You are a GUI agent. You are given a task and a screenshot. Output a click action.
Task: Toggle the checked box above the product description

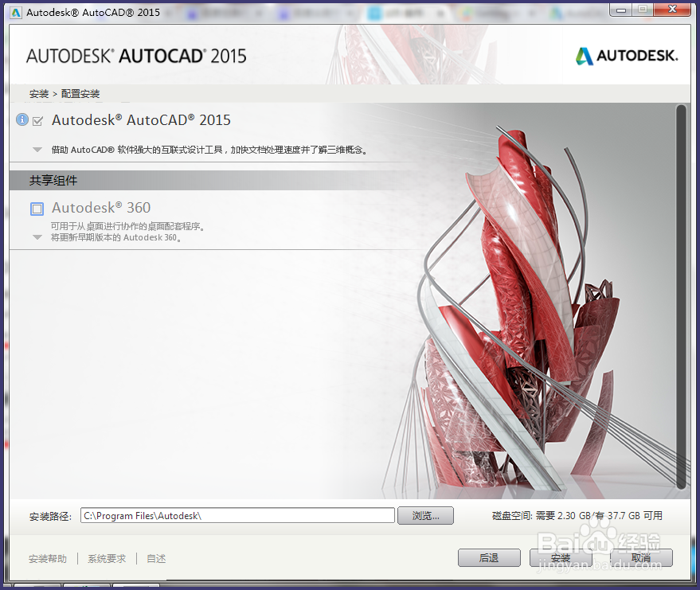(35, 119)
